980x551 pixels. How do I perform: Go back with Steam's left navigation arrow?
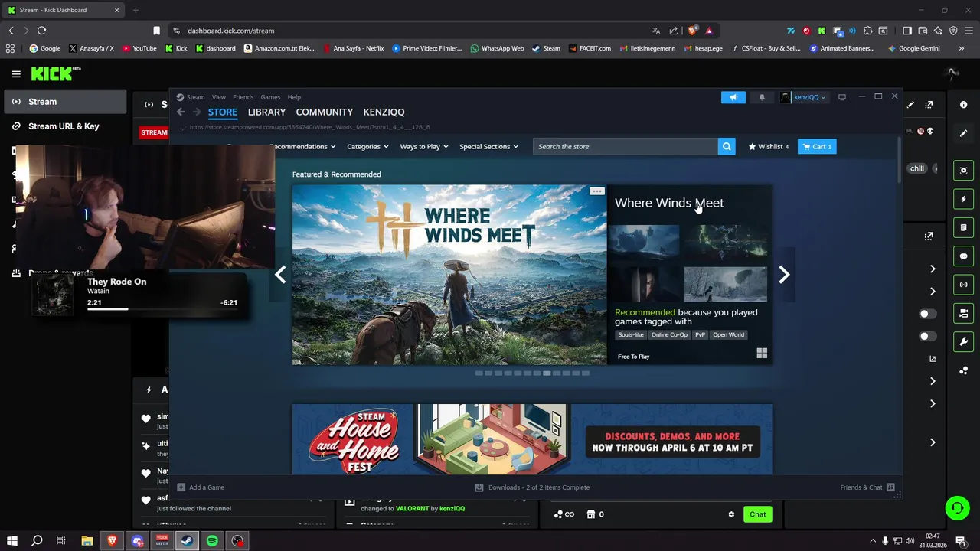point(181,112)
